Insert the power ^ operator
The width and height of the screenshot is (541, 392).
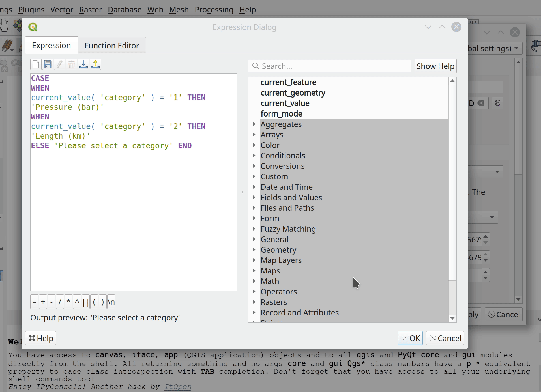(x=77, y=302)
